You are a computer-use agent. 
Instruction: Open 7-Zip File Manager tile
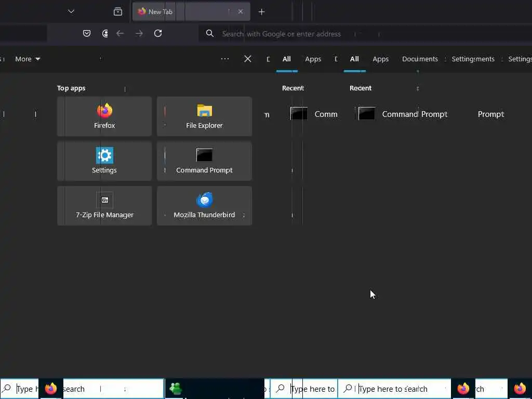(x=104, y=206)
